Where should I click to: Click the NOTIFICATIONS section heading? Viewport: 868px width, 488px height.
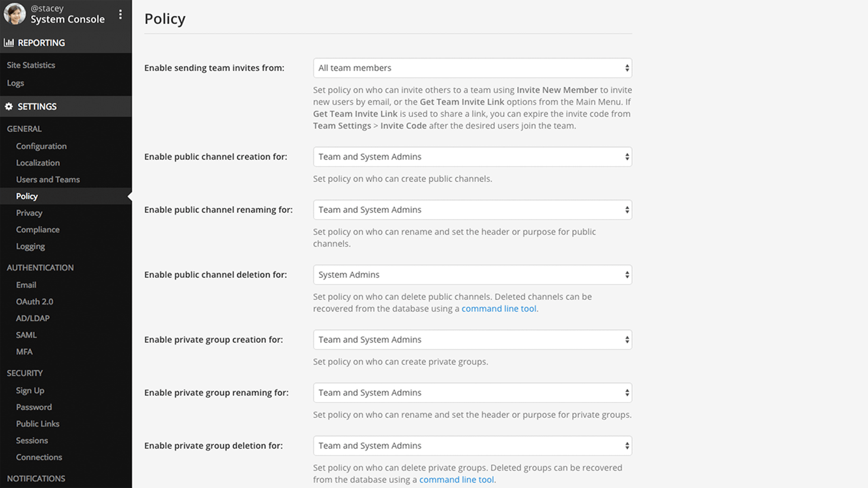point(36,479)
